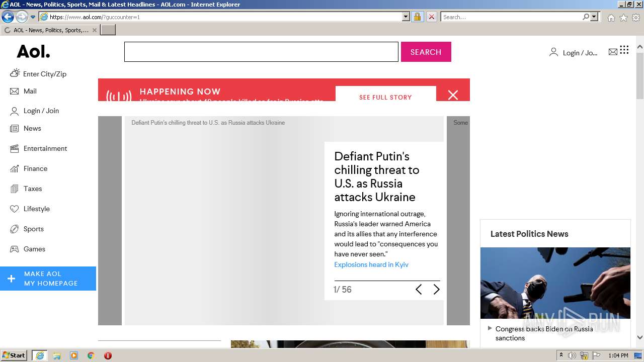Open the apps grid menu icon

(624, 49)
